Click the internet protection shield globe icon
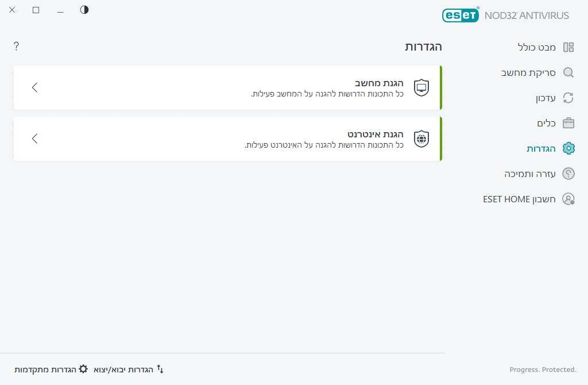This screenshot has width=588, height=385. coord(421,138)
